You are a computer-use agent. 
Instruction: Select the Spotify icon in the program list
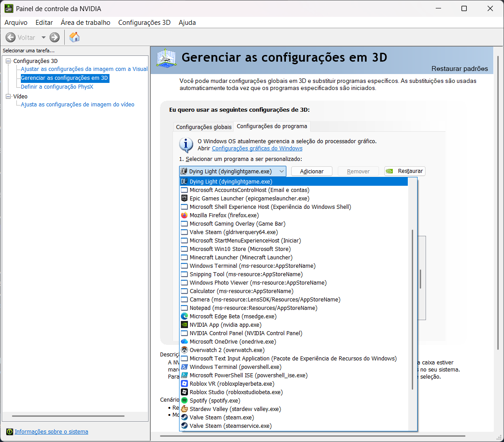click(184, 400)
